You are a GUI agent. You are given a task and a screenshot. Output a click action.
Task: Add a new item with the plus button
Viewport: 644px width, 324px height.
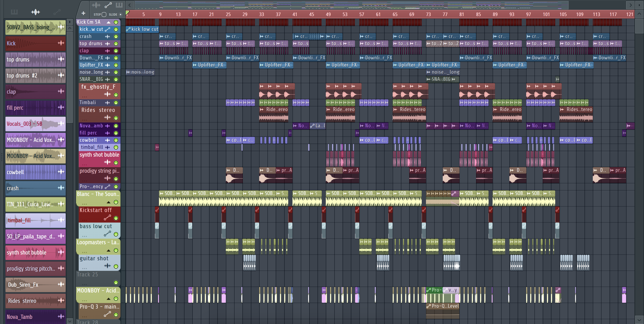pos(83,13)
